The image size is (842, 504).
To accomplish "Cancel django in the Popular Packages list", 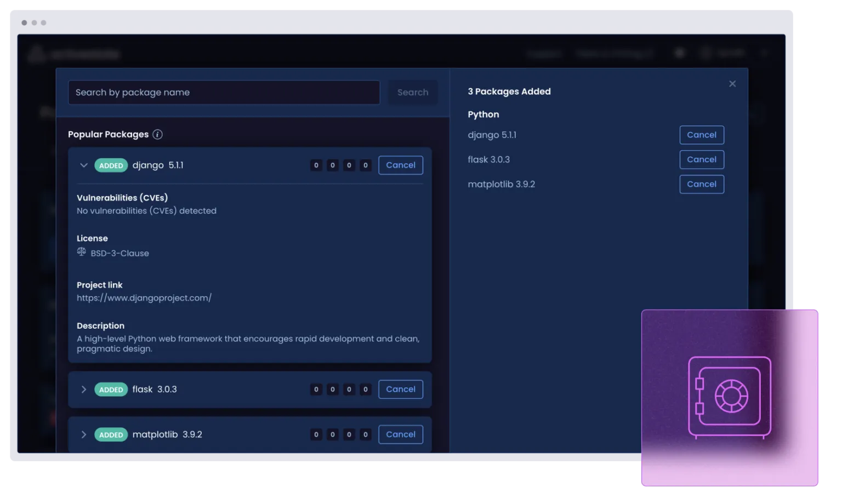I will (400, 165).
